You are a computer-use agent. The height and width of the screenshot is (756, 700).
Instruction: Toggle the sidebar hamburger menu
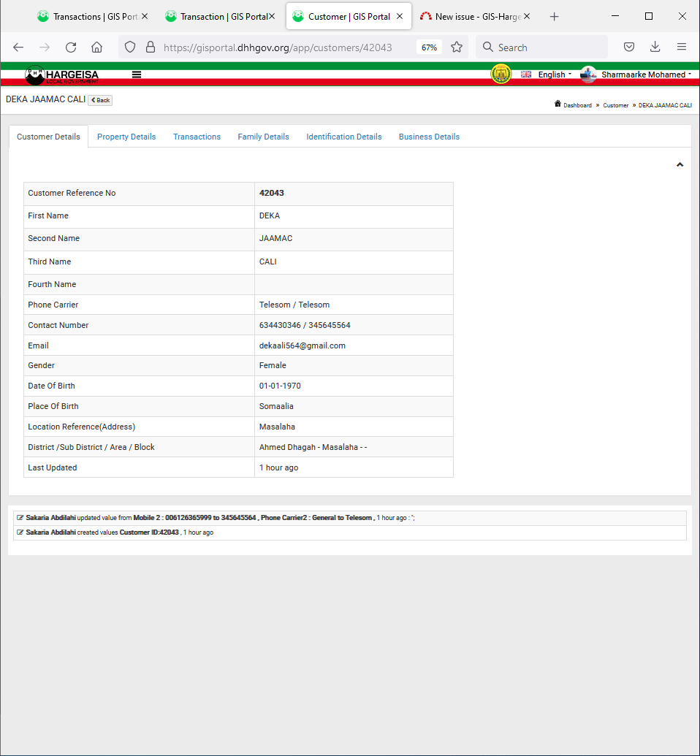[x=137, y=75]
